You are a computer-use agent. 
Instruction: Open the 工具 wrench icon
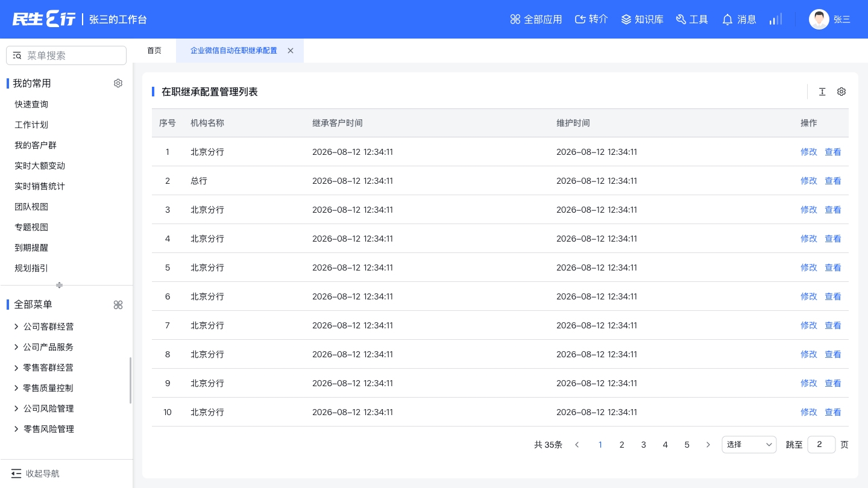[681, 19]
